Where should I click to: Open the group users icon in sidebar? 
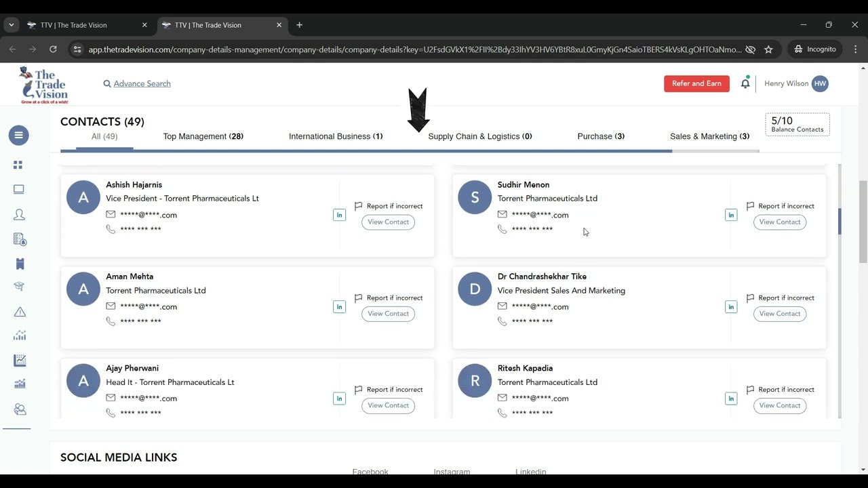20,409
